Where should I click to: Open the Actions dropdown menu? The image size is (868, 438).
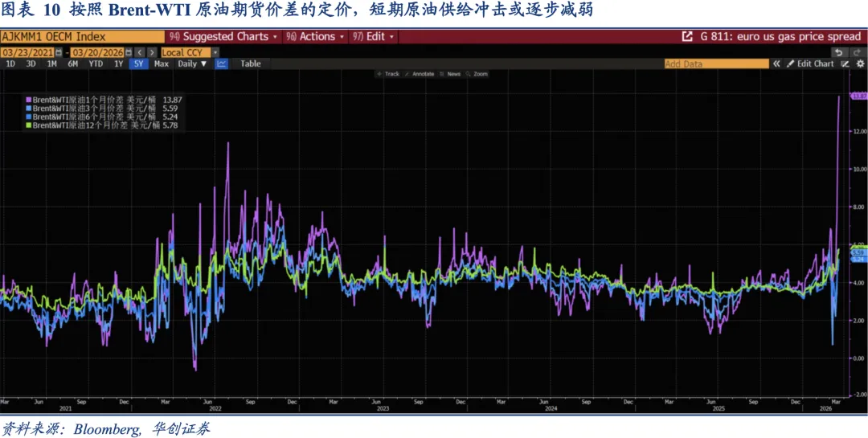(316, 37)
